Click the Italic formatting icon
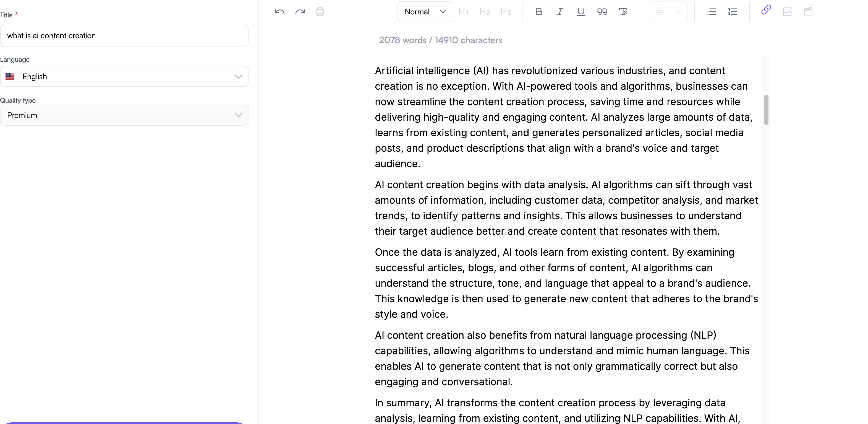 point(559,11)
